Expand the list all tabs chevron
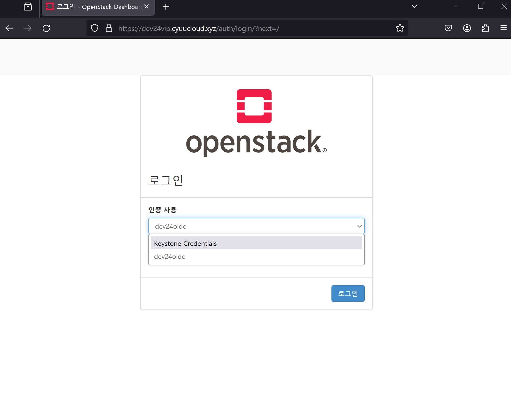The image size is (511, 420). point(414,7)
